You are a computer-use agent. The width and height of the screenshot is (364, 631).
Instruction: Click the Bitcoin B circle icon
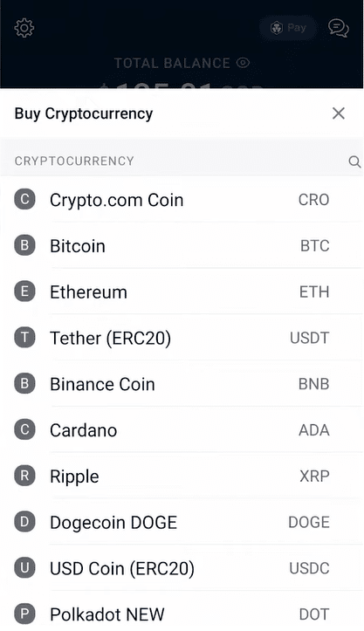coord(25,245)
